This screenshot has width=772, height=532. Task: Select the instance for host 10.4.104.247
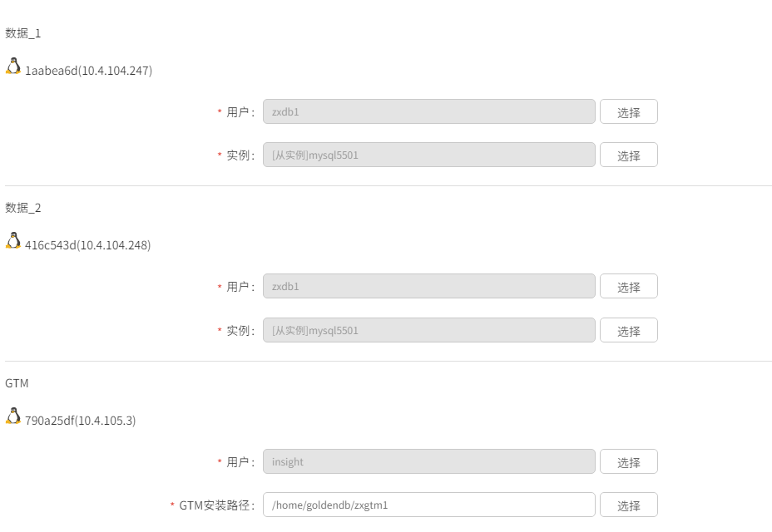click(x=629, y=155)
